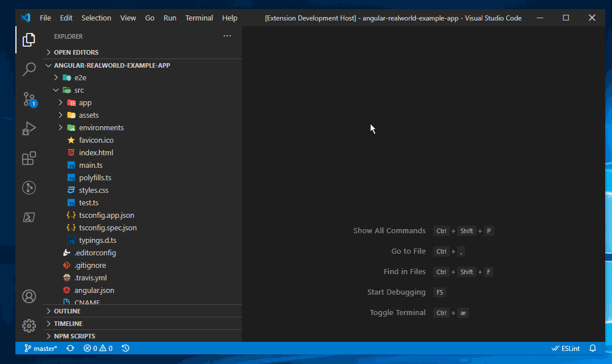Open the Search view icon

pos(29,69)
